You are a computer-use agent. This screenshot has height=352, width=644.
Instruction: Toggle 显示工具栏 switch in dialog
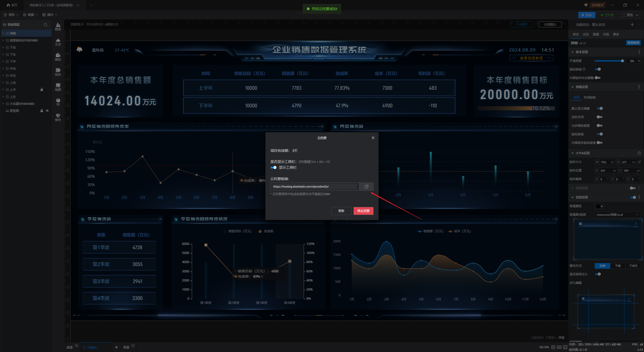(x=273, y=167)
